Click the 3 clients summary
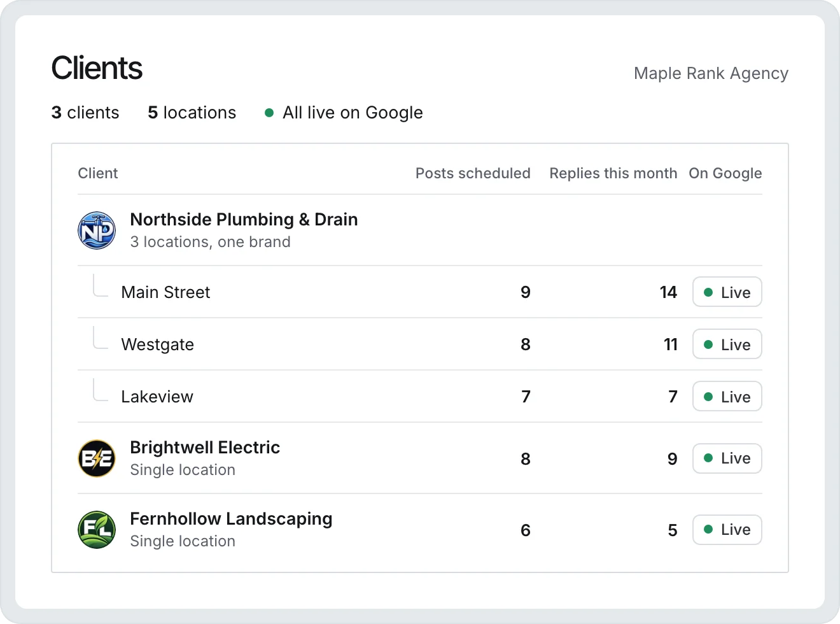The height and width of the screenshot is (624, 840). click(85, 113)
